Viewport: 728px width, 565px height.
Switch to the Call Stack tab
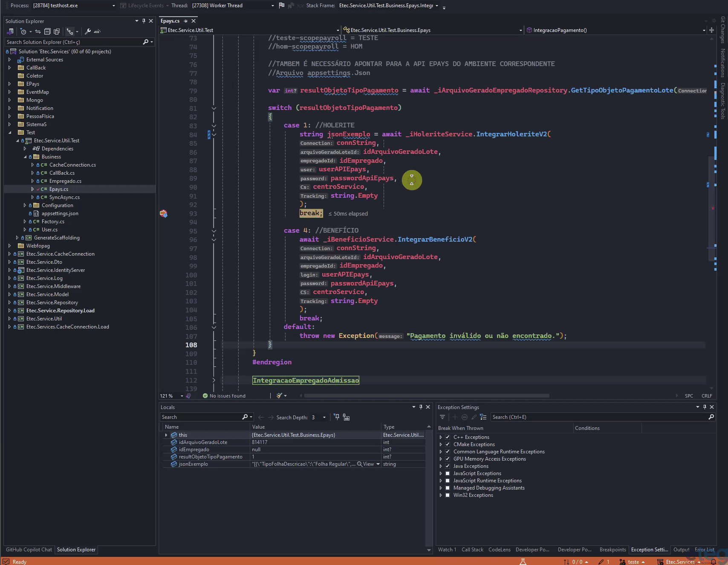coord(472,550)
